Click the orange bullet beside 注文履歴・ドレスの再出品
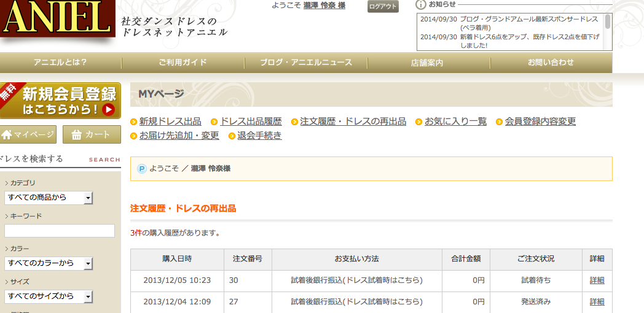The height and width of the screenshot is (313, 644). tap(294, 122)
